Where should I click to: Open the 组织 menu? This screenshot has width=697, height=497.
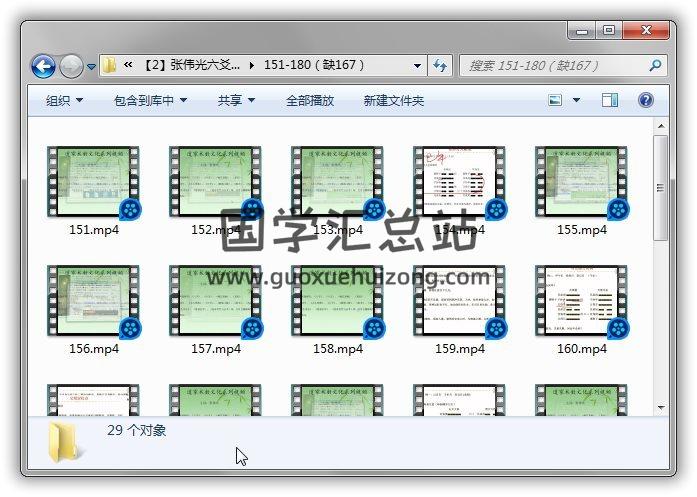tap(64, 100)
